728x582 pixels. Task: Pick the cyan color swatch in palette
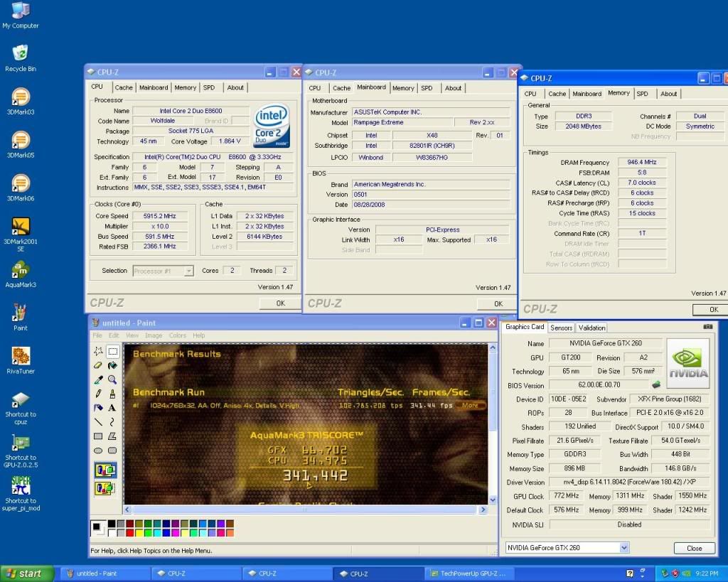[x=157, y=533]
